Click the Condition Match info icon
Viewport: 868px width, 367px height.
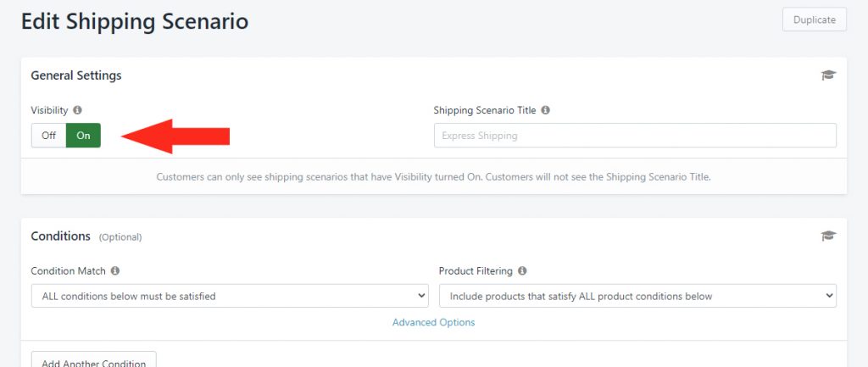pyautogui.click(x=115, y=270)
